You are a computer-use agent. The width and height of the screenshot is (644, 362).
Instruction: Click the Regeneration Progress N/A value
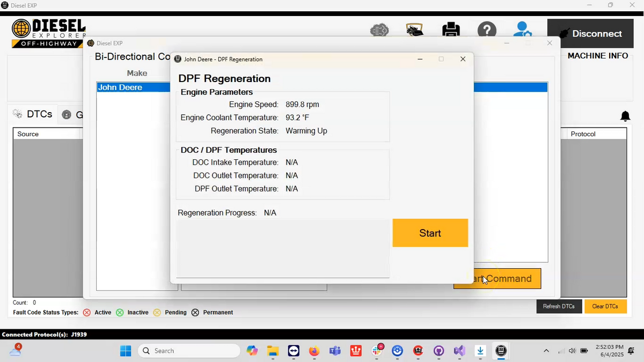coord(270,213)
